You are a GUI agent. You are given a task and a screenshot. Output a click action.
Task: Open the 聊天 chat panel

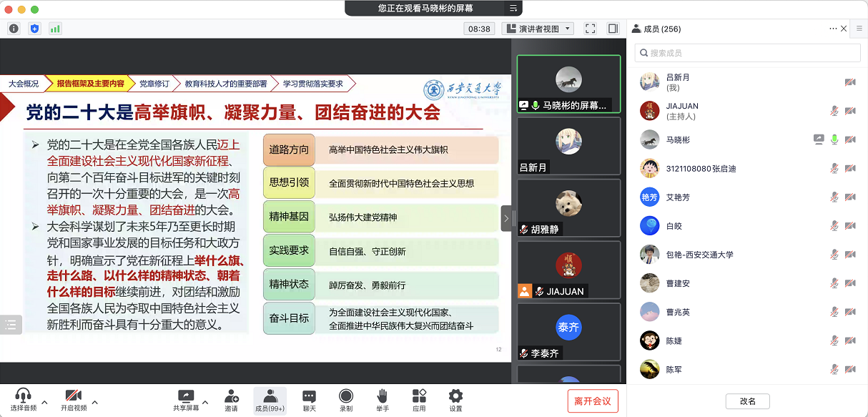coord(309,400)
